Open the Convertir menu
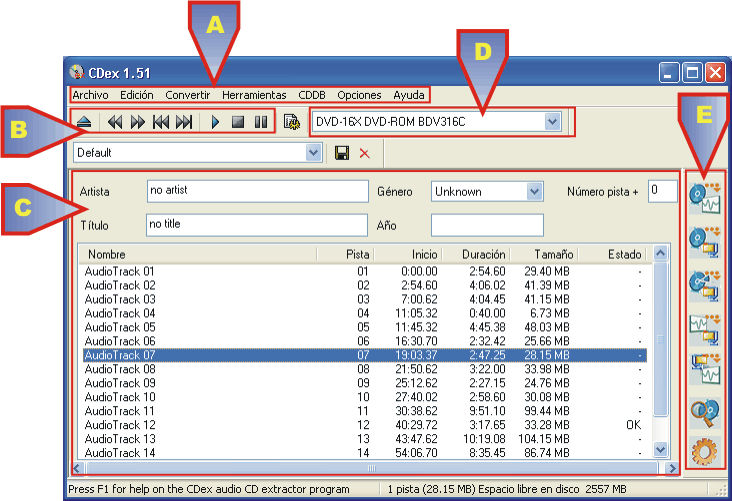 coord(188,95)
